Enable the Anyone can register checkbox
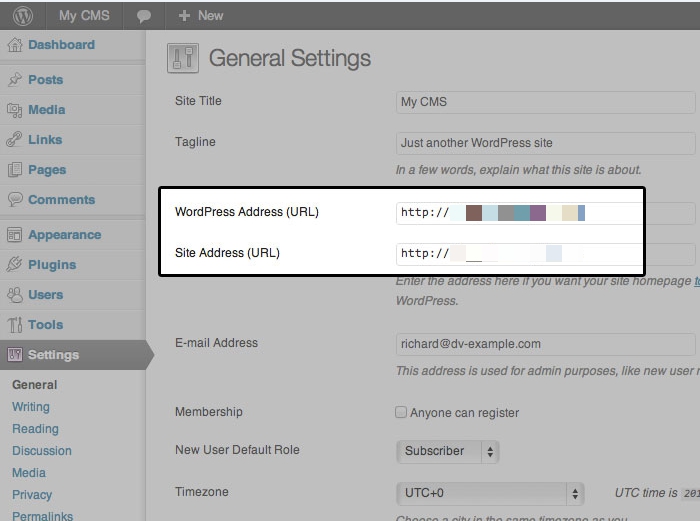 (x=401, y=412)
